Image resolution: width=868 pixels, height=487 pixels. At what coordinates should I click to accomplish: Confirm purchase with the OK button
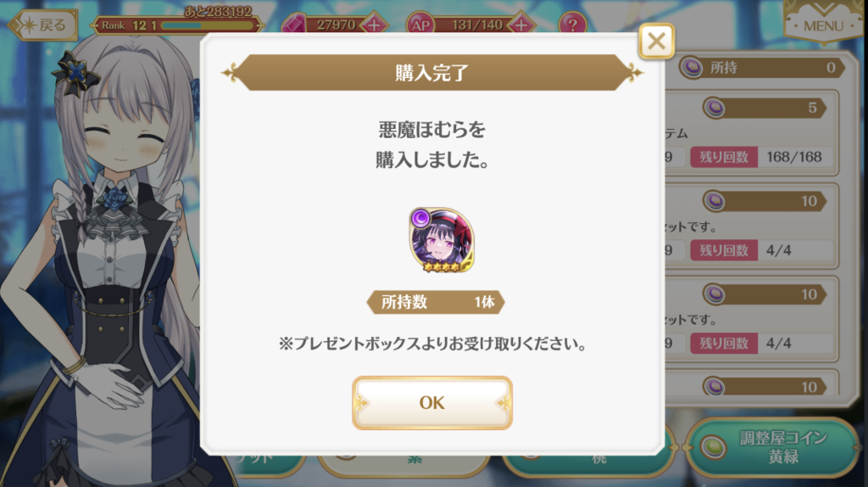point(431,403)
